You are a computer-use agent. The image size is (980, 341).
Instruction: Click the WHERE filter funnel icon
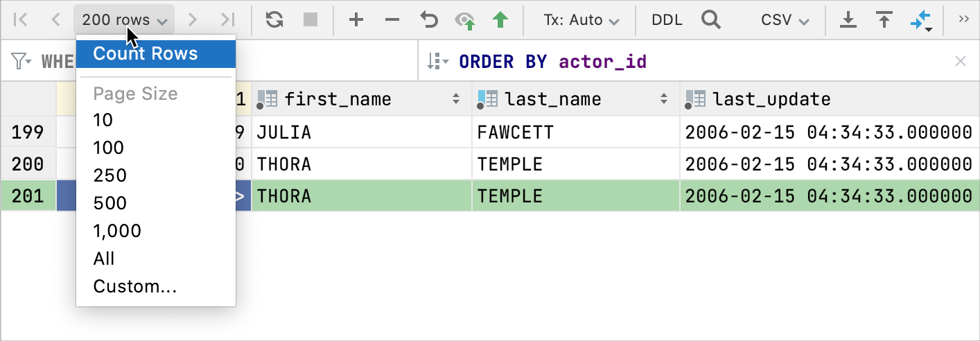21,62
